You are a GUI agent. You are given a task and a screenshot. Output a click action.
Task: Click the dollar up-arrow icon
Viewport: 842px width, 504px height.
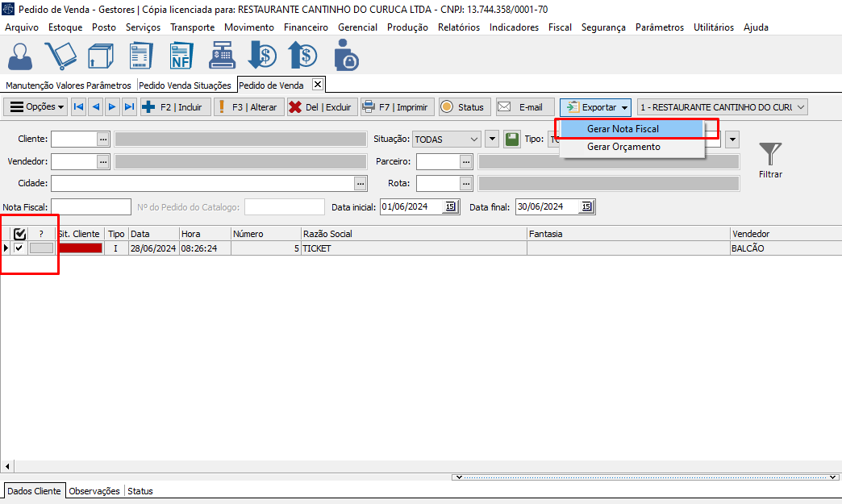(x=303, y=56)
